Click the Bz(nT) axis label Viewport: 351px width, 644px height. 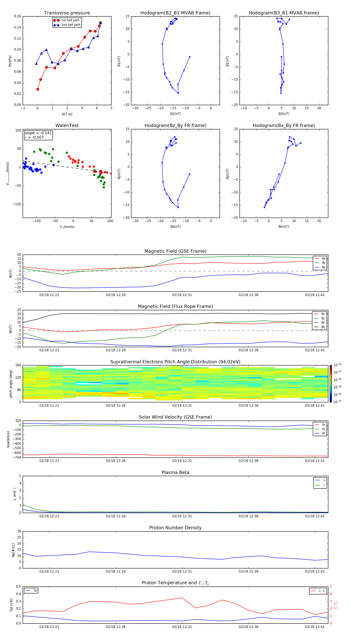coord(175,227)
